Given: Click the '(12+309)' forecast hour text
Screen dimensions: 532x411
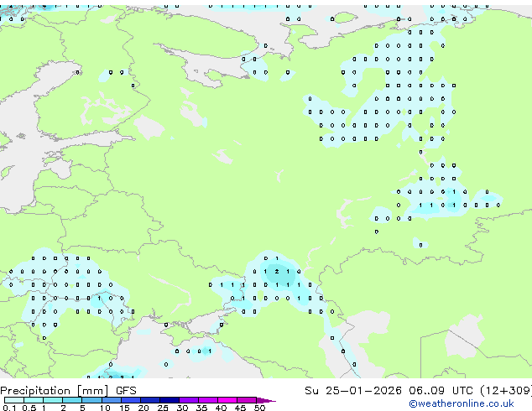Looking at the screenshot, I should point(506,391).
